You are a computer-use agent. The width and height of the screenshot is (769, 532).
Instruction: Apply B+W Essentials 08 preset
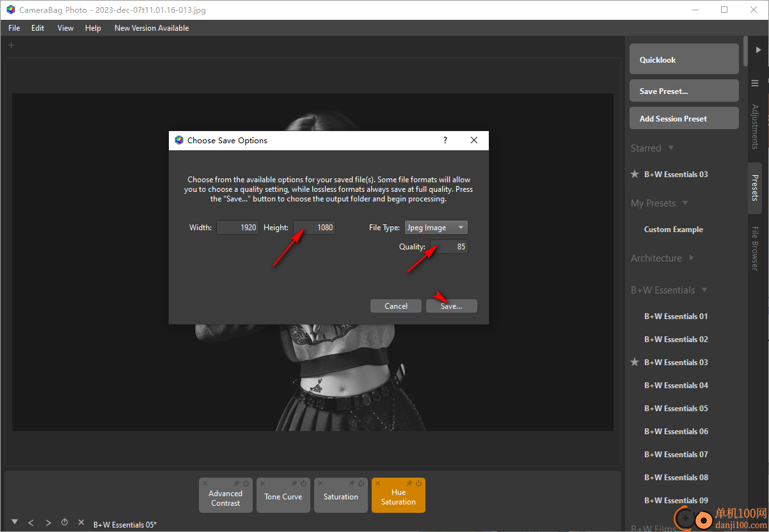(x=676, y=478)
